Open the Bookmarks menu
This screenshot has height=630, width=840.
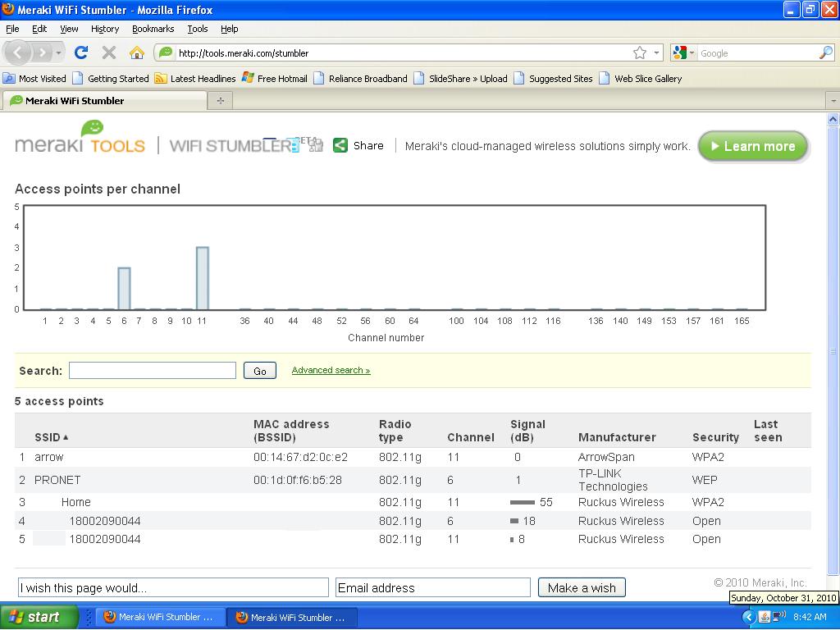pyautogui.click(x=153, y=29)
